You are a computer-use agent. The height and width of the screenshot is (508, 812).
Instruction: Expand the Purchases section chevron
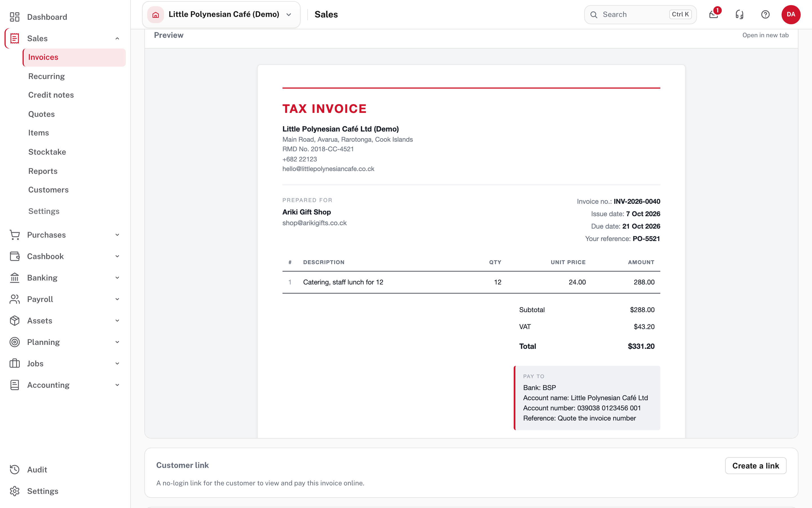[x=117, y=235]
